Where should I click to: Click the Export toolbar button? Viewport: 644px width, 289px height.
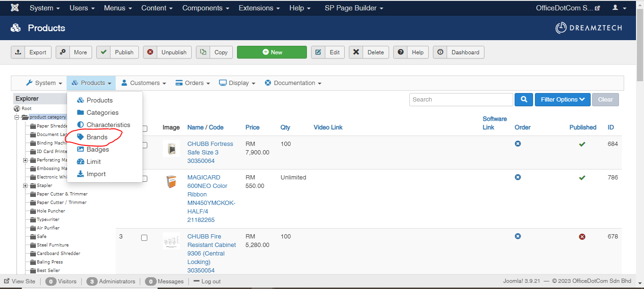point(32,52)
